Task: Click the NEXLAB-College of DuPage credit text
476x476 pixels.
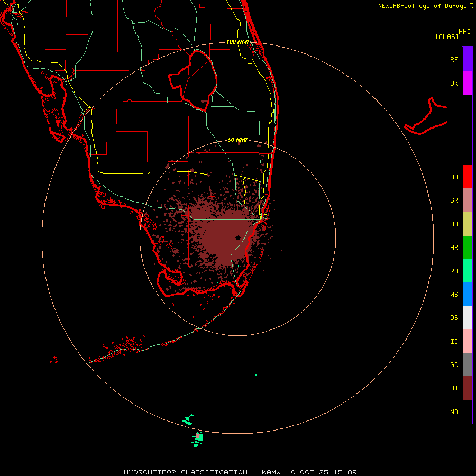Action: 422,6
